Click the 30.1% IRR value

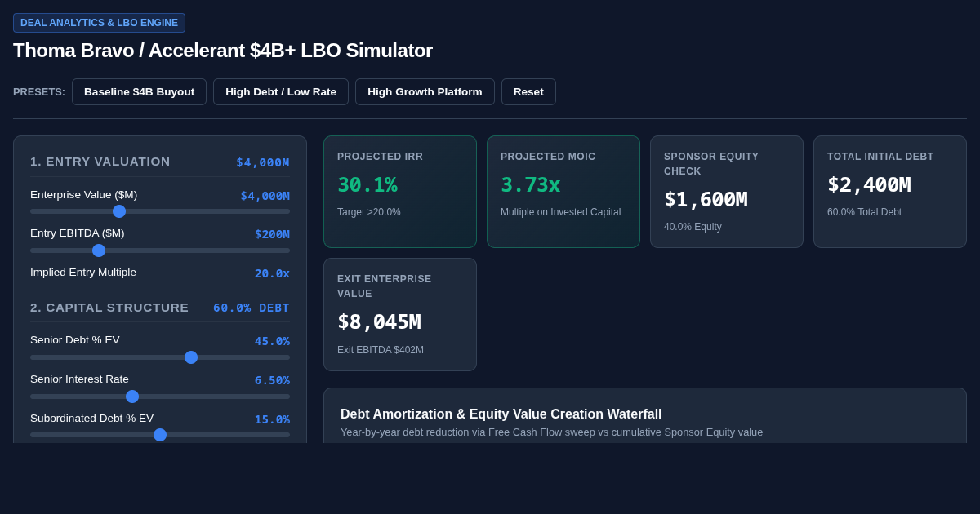coord(367,185)
